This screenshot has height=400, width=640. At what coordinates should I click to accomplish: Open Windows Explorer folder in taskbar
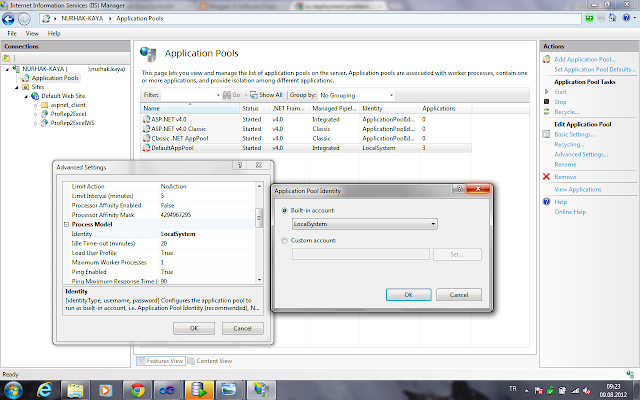click(x=75, y=390)
